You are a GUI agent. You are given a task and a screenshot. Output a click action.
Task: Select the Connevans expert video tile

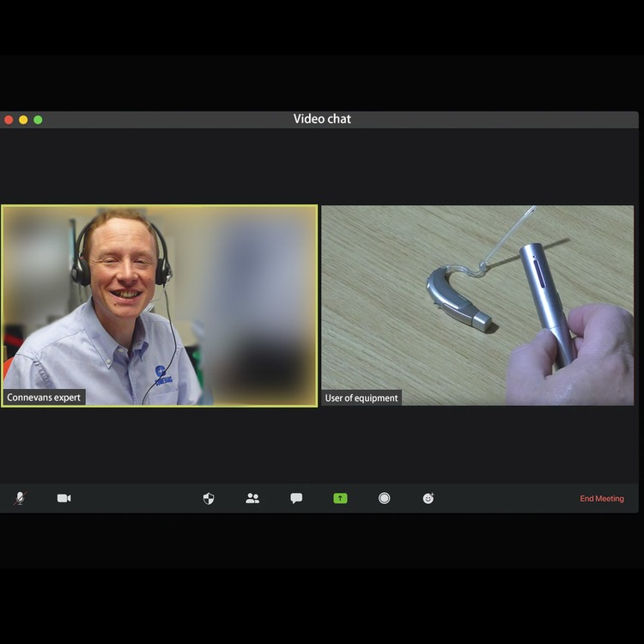pyautogui.click(x=159, y=305)
